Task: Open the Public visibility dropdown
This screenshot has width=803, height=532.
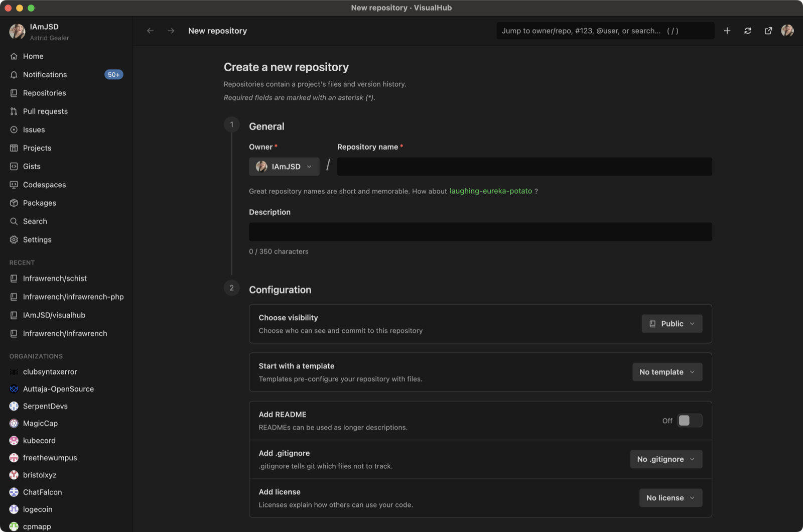Action: click(x=672, y=324)
